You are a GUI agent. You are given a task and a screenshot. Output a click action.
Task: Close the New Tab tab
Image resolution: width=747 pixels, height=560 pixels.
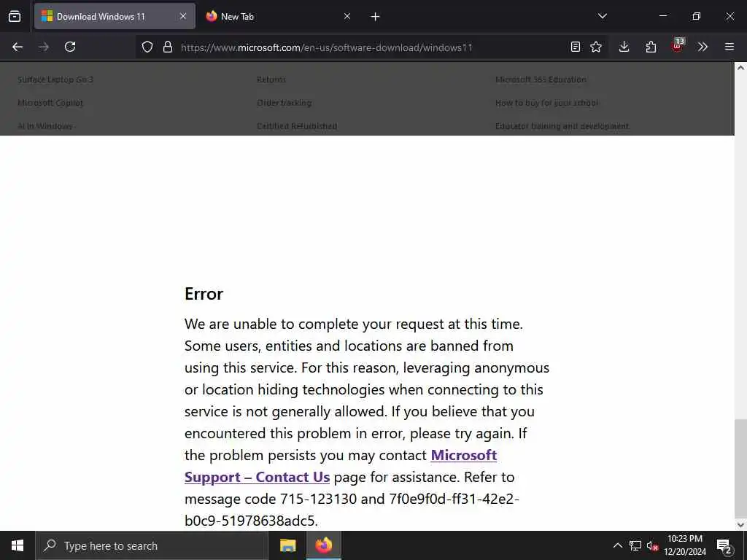click(347, 16)
